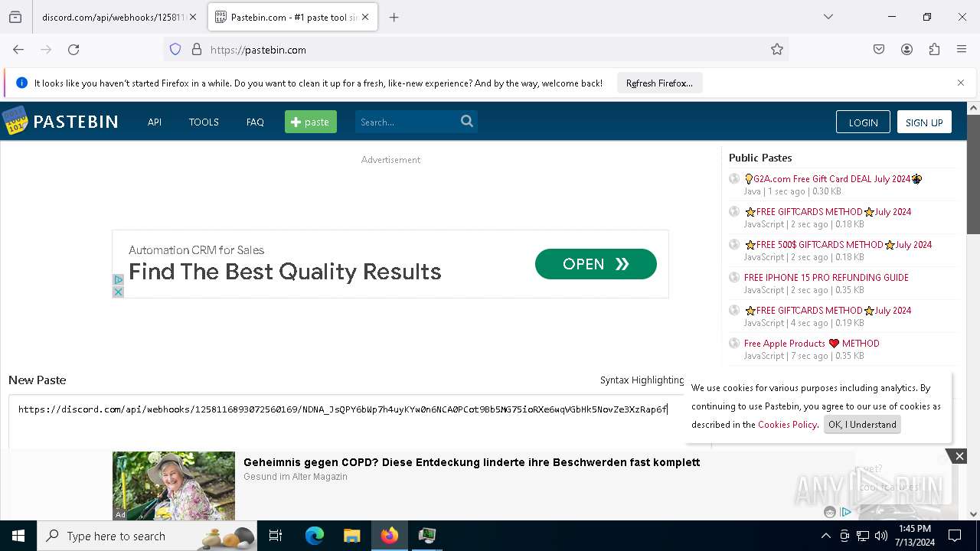Open the notification center icon
The width and height of the screenshot is (980, 551).
pyautogui.click(x=955, y=536)
